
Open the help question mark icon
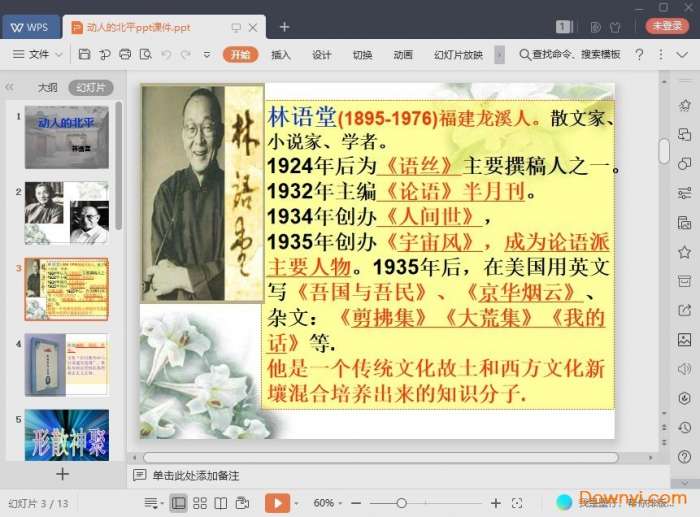(x=639, y=54)
